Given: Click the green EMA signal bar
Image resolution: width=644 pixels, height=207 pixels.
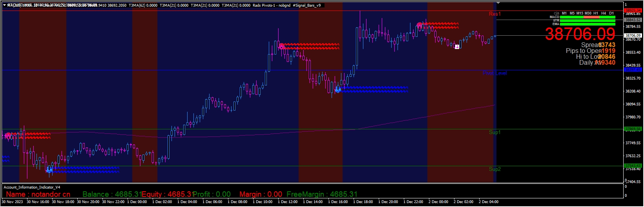Looking at the screenshot, I should tap(588, 24).
